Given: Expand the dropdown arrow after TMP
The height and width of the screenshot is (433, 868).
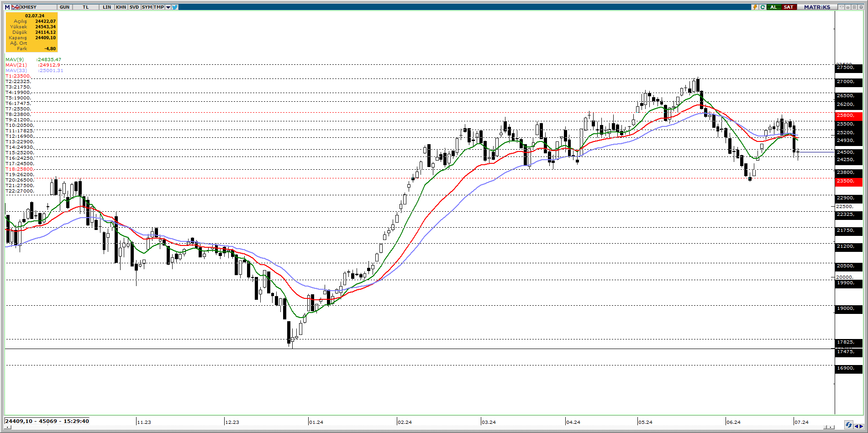Looking at the screenshot, I should tap(168, 7).
